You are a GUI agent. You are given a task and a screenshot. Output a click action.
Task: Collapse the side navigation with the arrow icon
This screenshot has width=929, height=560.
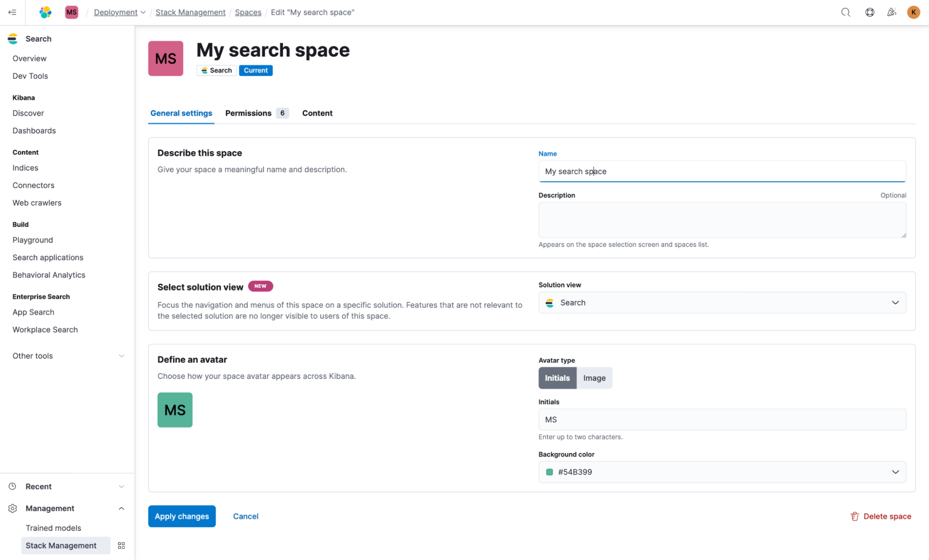(13, 13)
